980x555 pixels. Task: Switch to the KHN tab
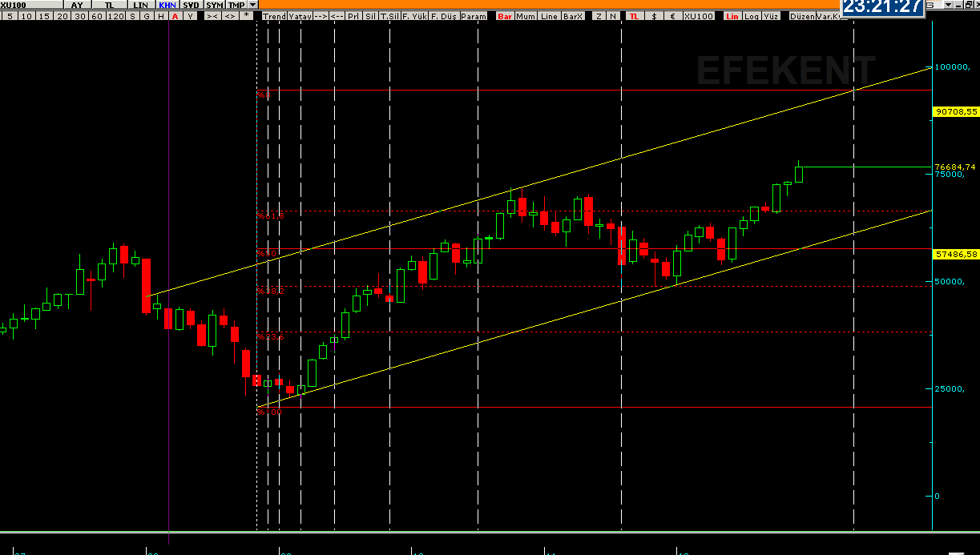[x=167, y=5]
